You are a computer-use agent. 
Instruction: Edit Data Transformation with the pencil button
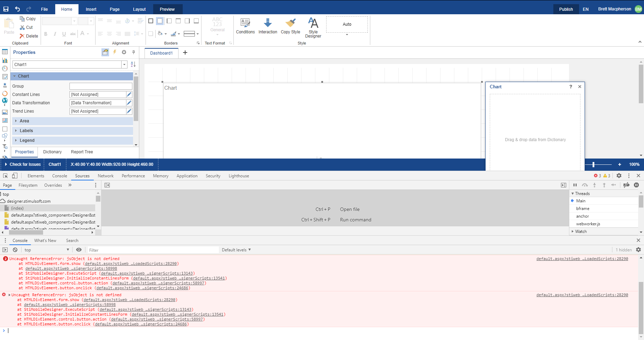(x=129, y=103)
